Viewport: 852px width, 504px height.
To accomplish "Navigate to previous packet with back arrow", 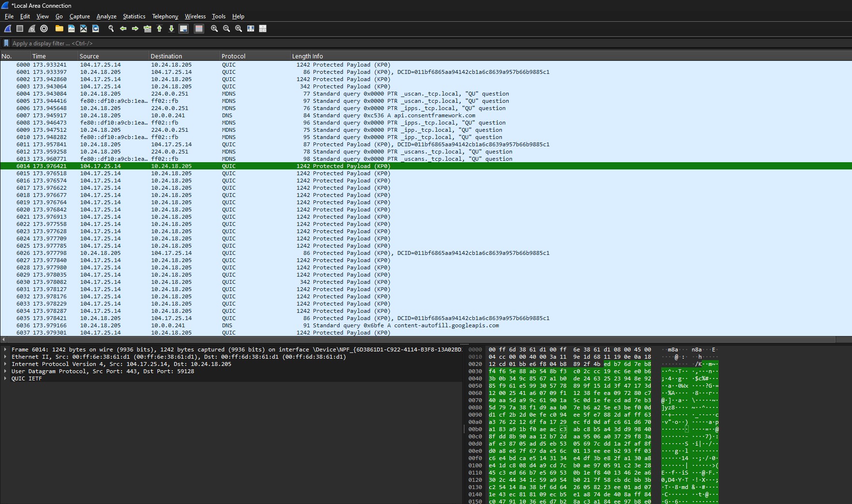I will click(x=124, y=28).
